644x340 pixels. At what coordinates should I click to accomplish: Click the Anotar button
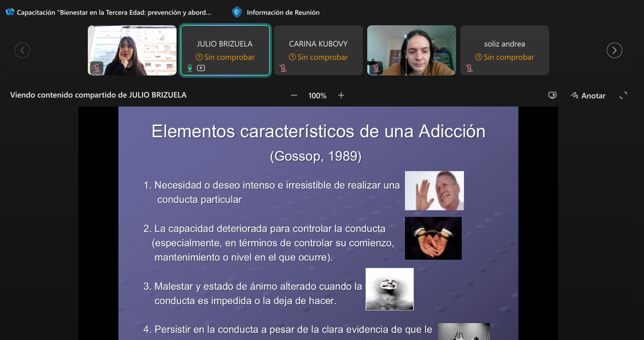[x=593, y=96]
